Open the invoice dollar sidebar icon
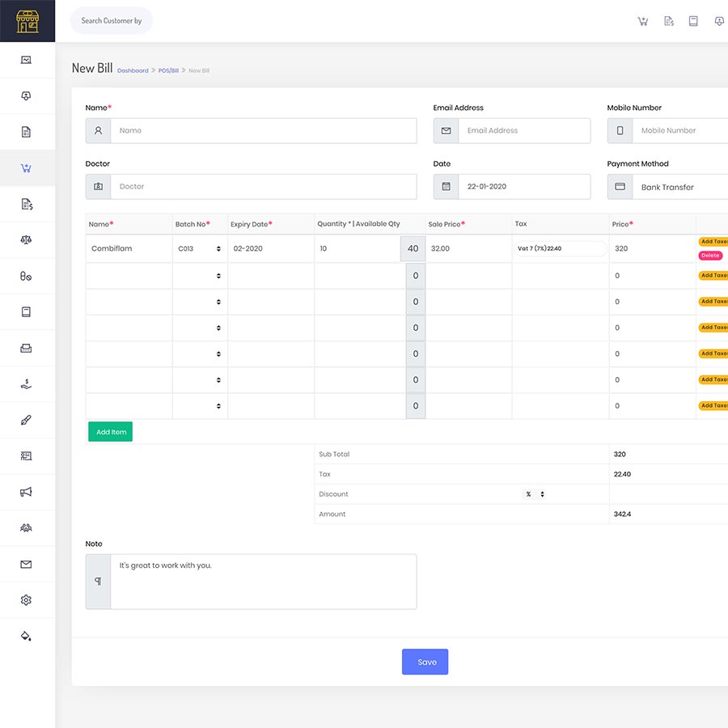Screen dimensions: 728x728 coord(27,204)
